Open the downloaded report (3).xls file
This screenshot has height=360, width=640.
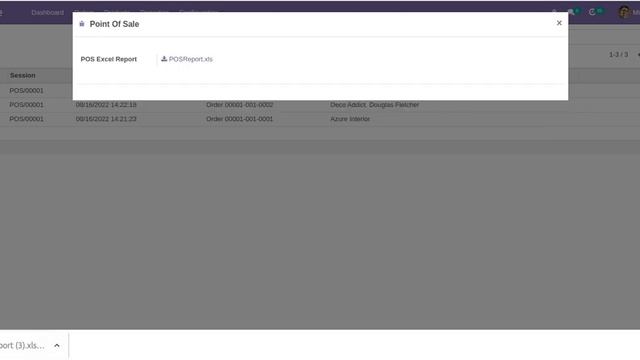coord(22,346)
